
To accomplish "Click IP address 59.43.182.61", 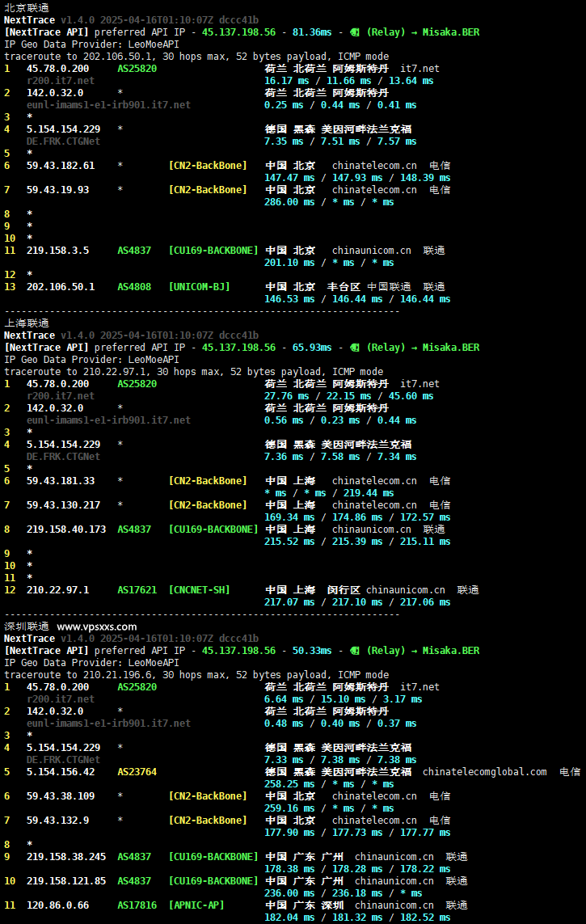I will [61, 166].
